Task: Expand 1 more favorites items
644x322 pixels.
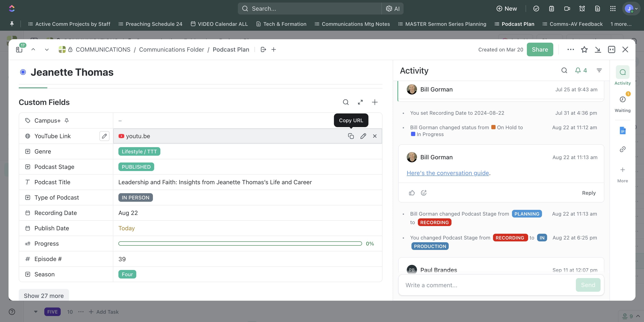Action: click(x=621, y=24)
